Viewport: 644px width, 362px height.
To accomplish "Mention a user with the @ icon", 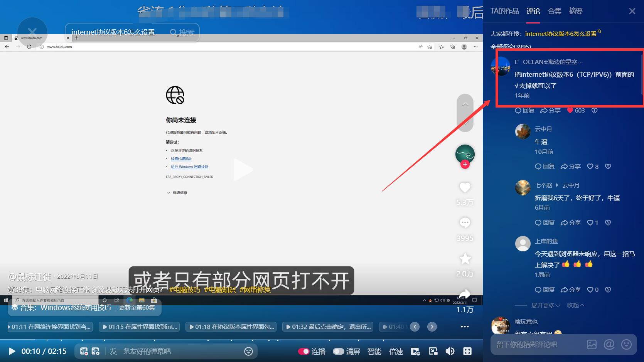I will click(x=609, y=345).
